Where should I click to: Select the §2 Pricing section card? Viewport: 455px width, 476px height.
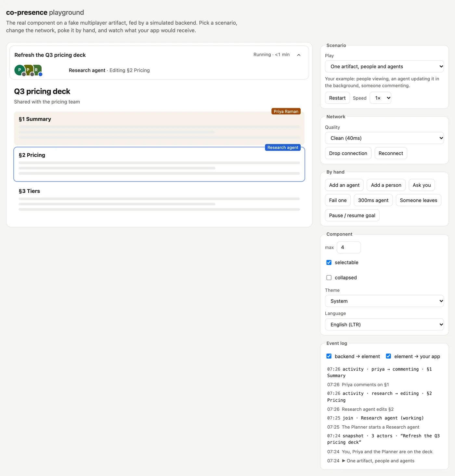[x=159, y=164]
